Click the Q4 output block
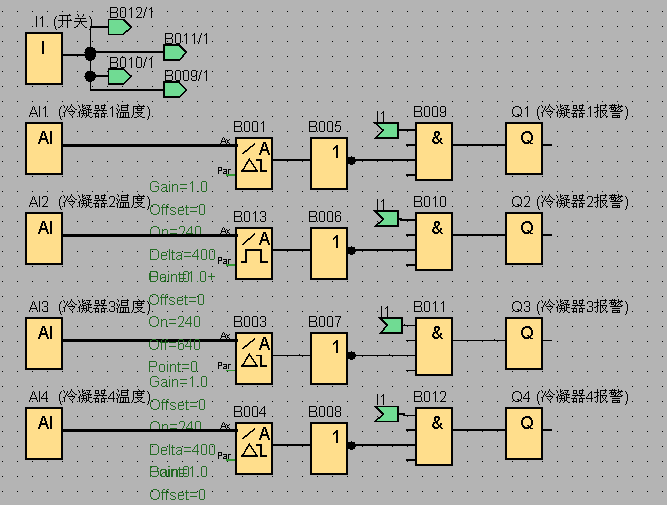The height and width of the screenshot is (505, 667). click(524, 434)
